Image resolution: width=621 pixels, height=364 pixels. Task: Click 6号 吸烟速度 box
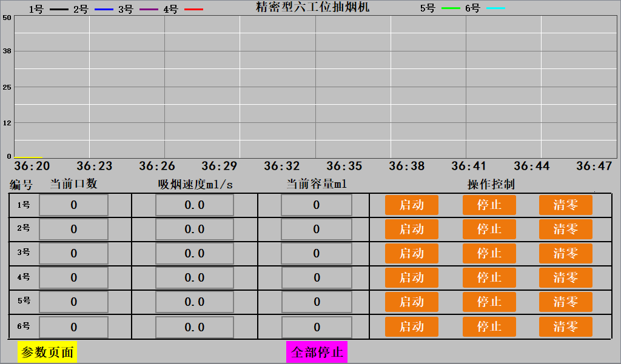pos(195,327)
